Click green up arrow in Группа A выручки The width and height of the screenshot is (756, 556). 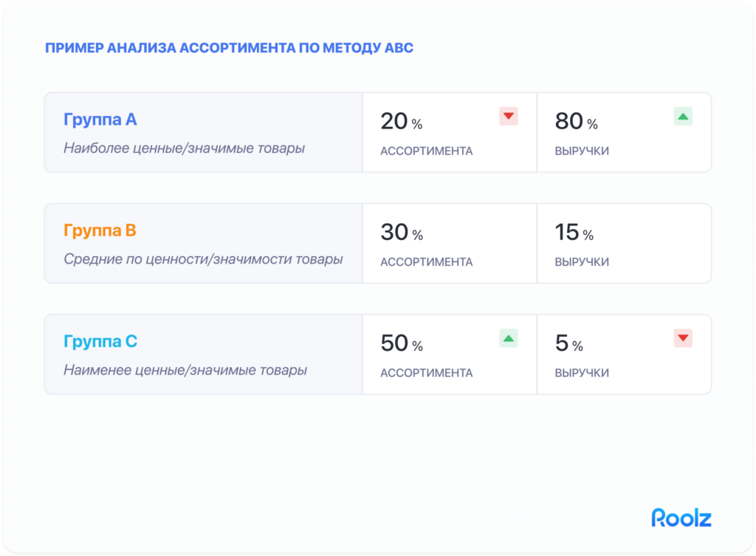(683, 117)
